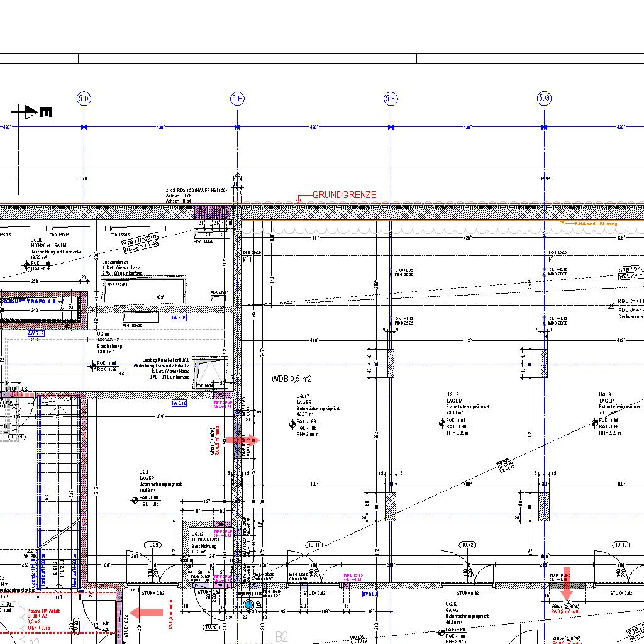
Task: Select the blue WV 5.12 reference box
Action: [x=36, y=333]
